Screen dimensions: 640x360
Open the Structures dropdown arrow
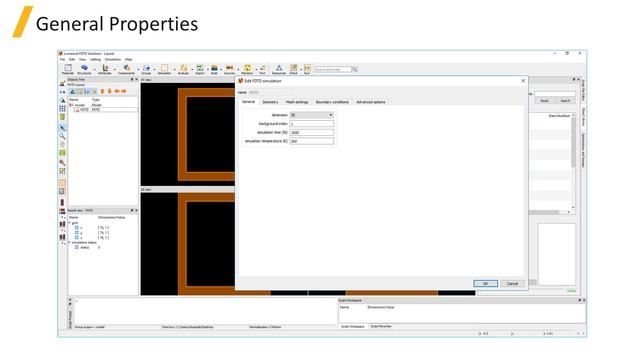[x=94, y=69]
